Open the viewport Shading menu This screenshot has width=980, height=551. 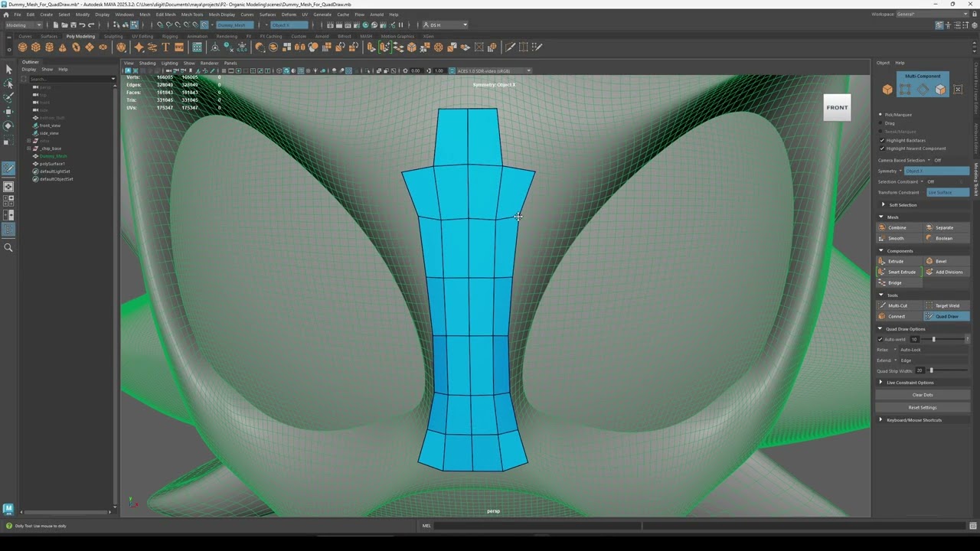click(x=147, y=63)
